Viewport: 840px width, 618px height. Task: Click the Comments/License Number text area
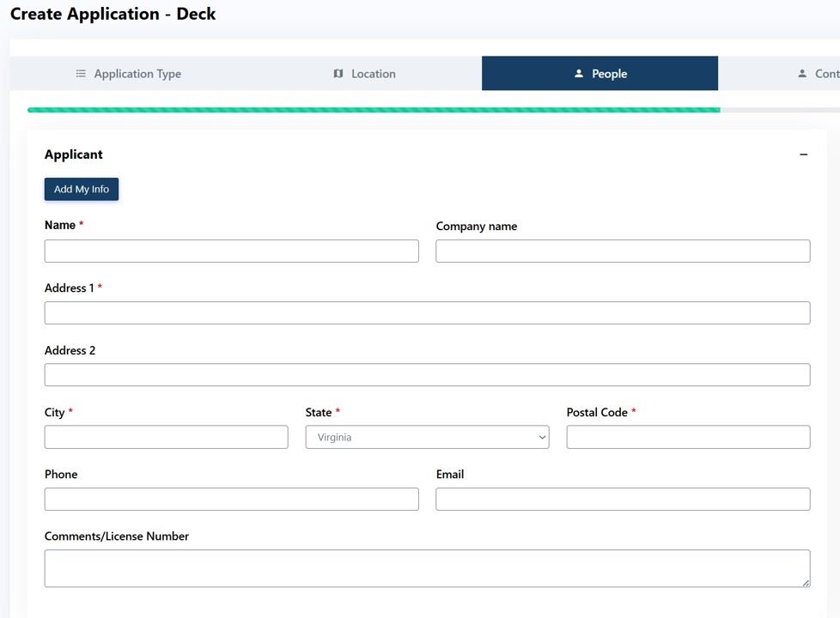[427, 568]
